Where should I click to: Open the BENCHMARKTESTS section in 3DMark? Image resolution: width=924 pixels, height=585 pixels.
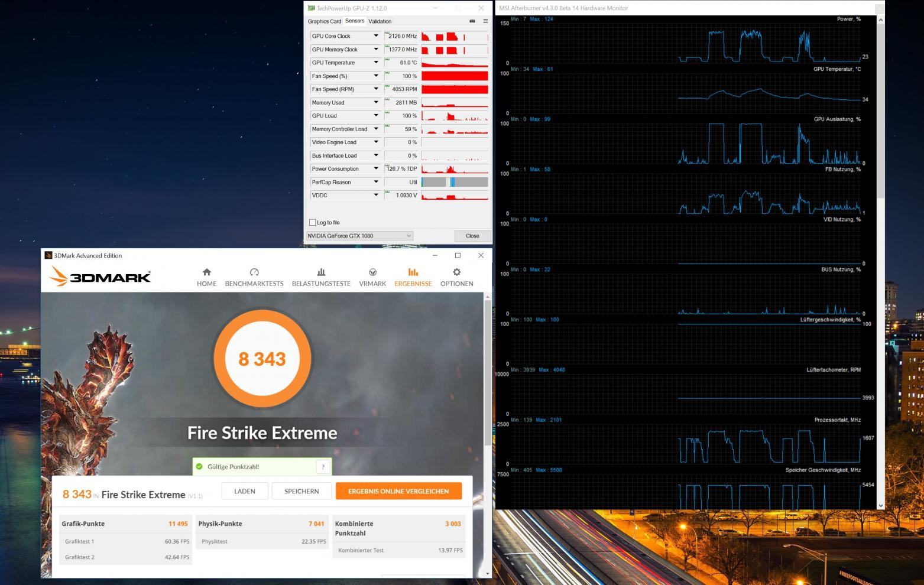click(x=254, y=277)
